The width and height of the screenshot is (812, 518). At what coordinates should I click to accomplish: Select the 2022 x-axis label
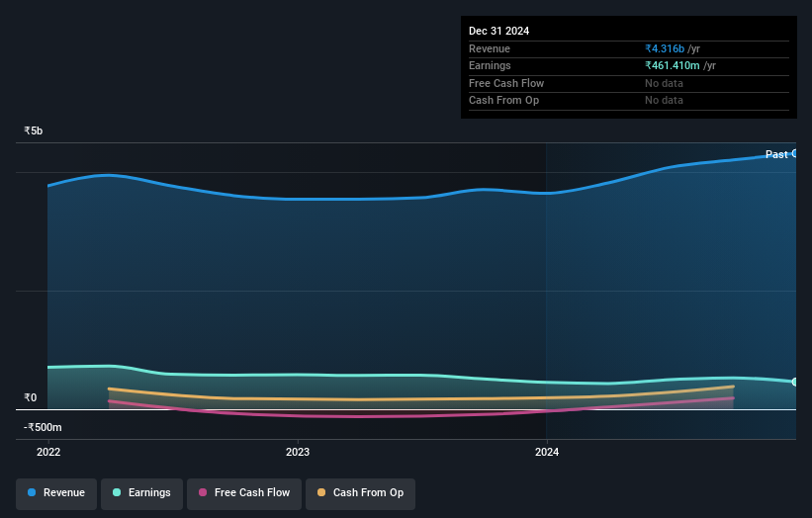[x=48, y=453]
